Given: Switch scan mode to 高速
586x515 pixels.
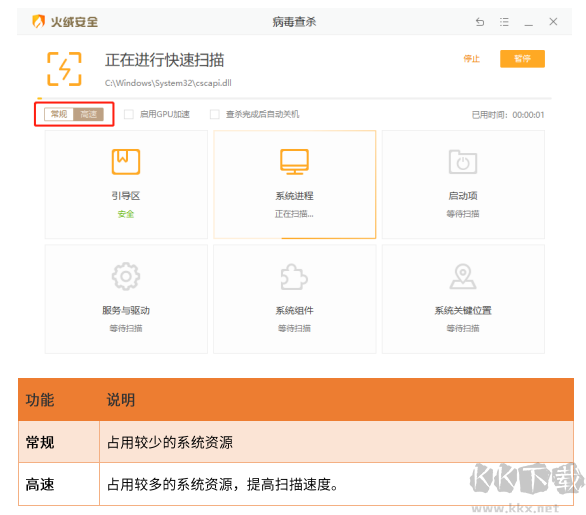Looking at the screenshot, I should pos(89,114).
